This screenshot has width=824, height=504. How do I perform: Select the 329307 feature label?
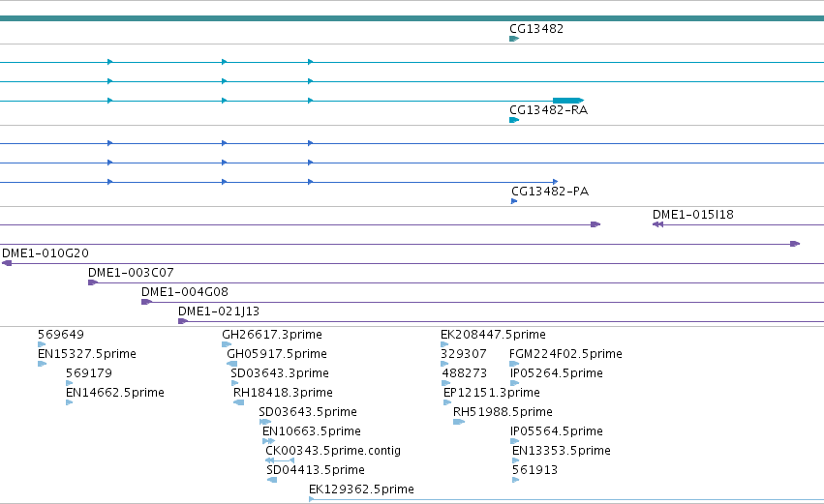(464, 354)
